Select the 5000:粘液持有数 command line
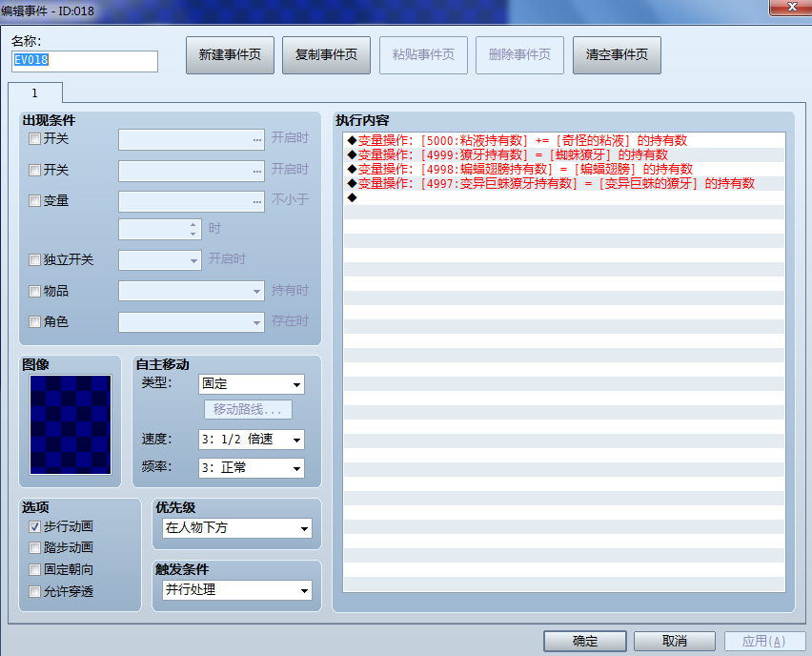This screenshot has width=812, height=656. 564,140
